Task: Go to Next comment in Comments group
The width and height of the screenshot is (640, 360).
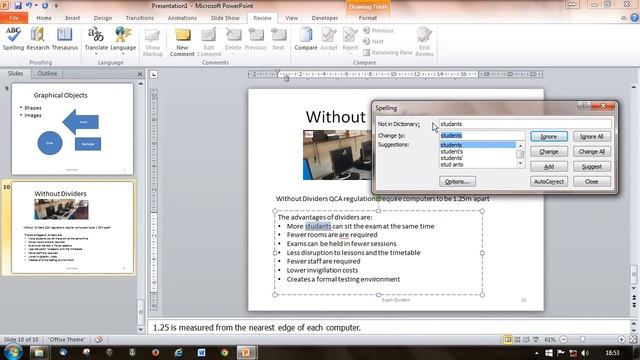Action: [x=278, y=40]
